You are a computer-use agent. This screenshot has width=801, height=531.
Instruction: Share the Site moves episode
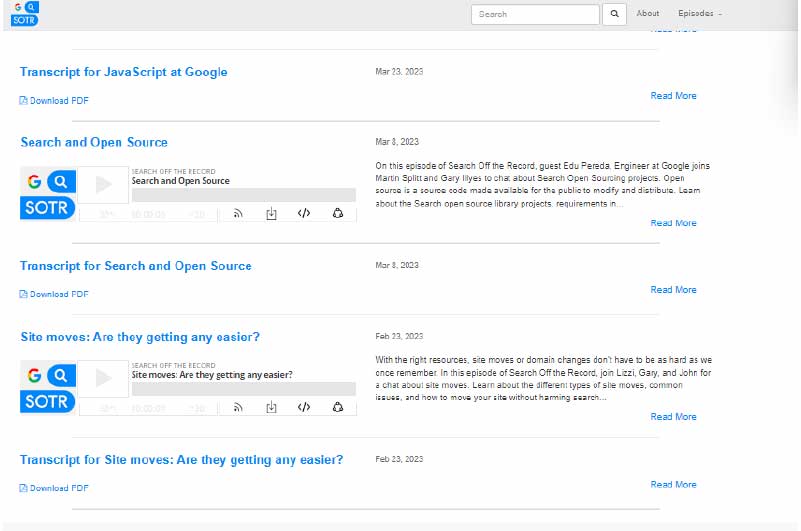coord(338,407)
